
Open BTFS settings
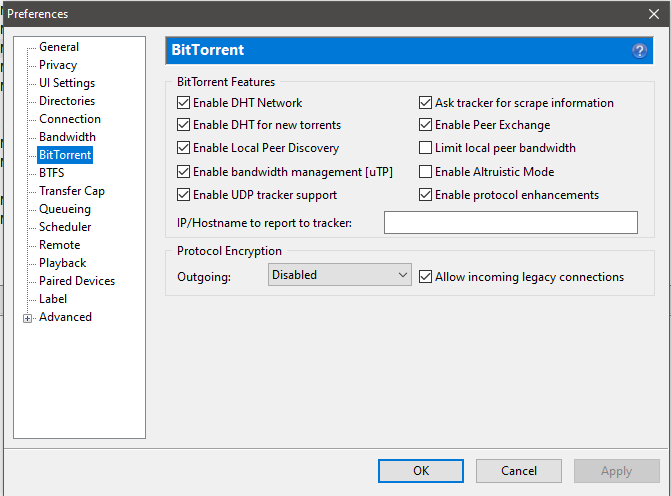pyautogui.click(x=52, y=173)
